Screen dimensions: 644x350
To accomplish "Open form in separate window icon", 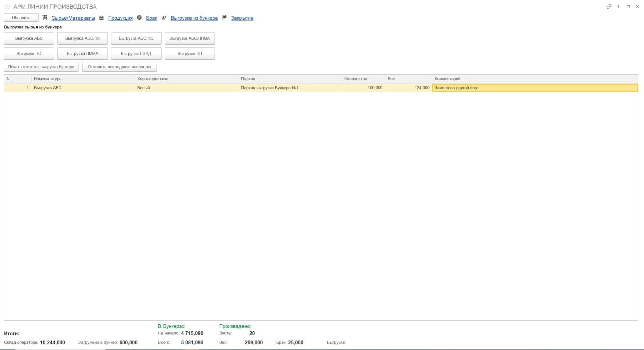I will pos(628,7).
